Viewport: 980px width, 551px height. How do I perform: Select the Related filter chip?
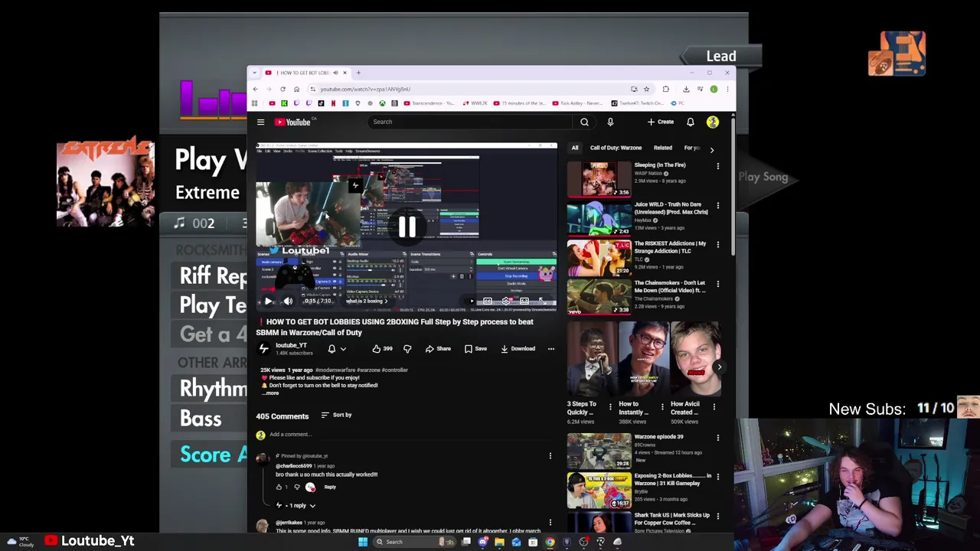click(x=663, y=148)
